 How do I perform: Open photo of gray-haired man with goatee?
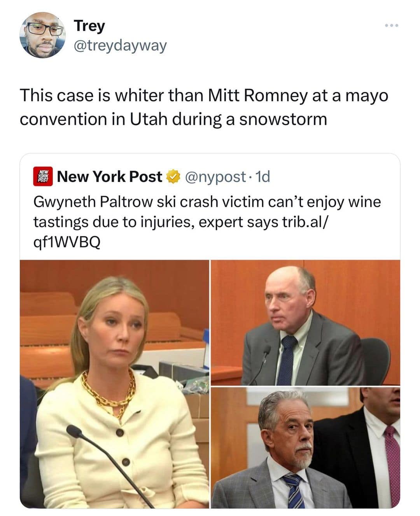coord(306,448)
